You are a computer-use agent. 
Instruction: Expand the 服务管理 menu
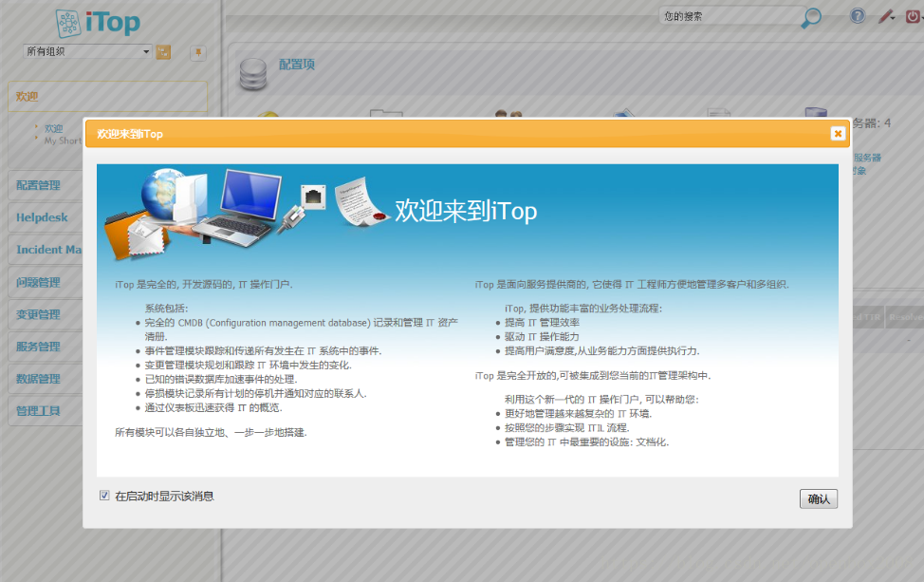[x=46, y=347]
